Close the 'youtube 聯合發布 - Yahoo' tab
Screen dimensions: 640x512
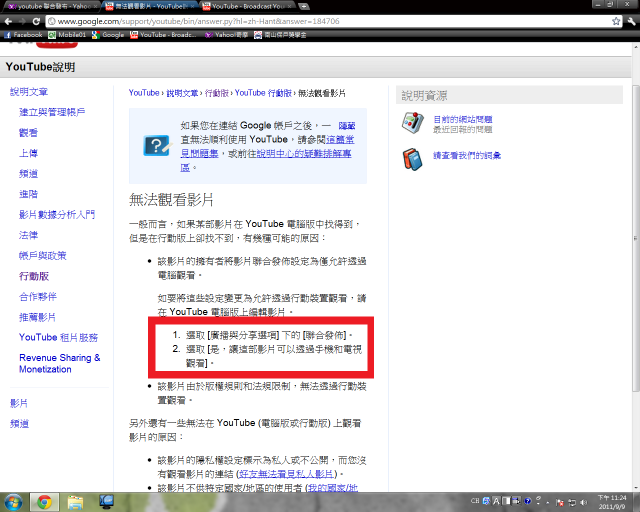96,6
